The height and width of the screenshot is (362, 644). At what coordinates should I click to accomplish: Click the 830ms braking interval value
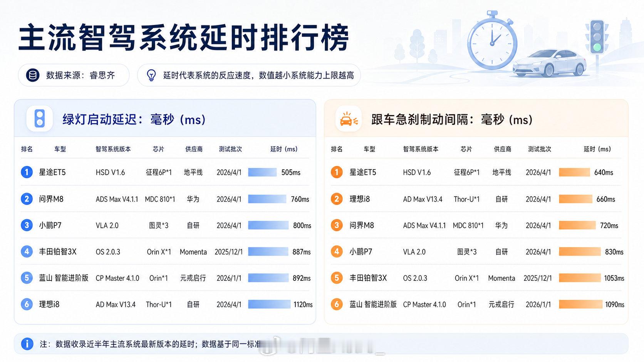click(x=614, y=252)
